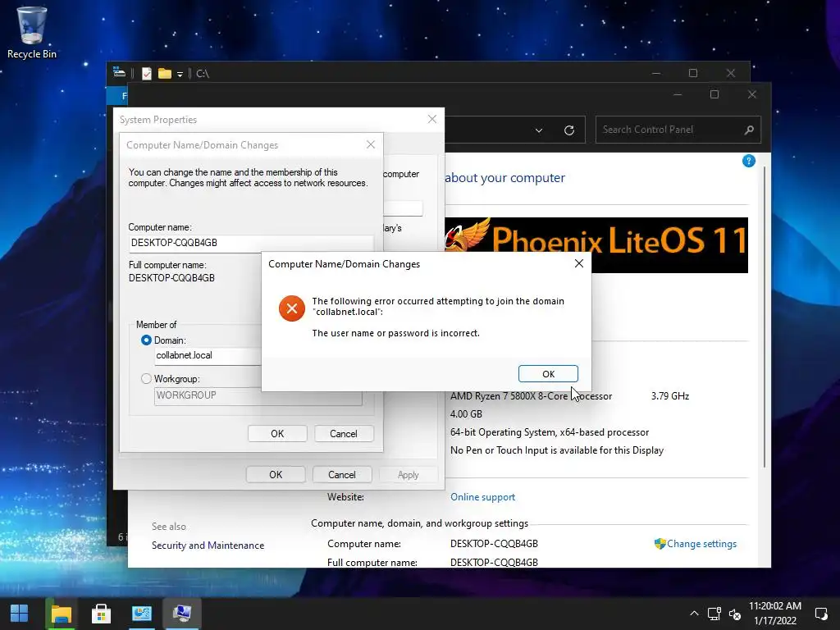
Task: Open the Windows Start menu
Action: click(20, 614)
